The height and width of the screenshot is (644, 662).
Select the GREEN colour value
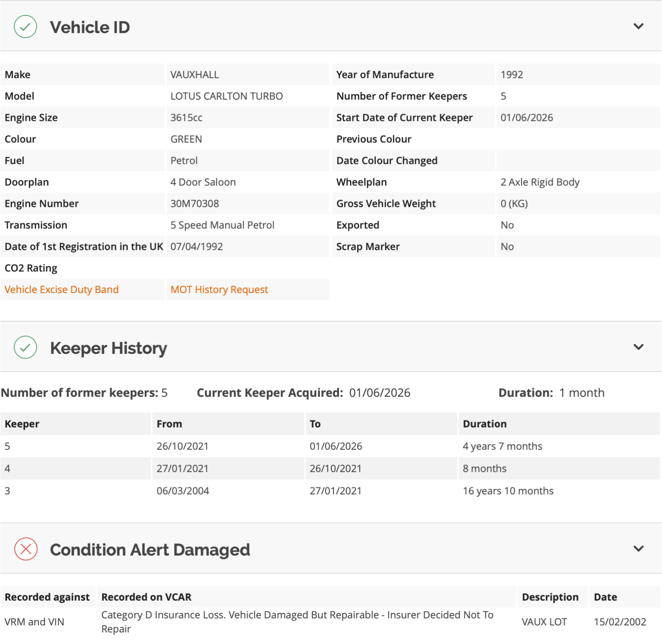coord(186,139)
